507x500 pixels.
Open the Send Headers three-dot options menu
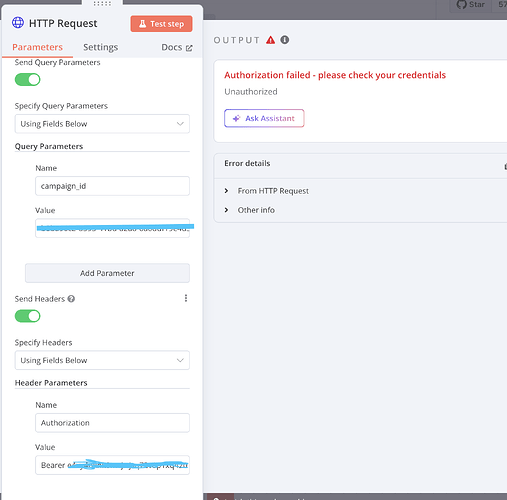tap(186, 298)
